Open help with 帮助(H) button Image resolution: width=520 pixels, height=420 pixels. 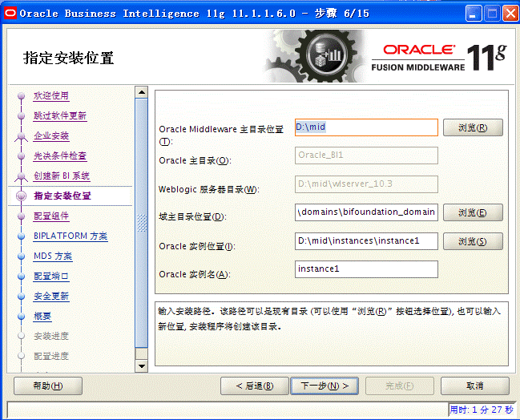[x=48, y=386]
